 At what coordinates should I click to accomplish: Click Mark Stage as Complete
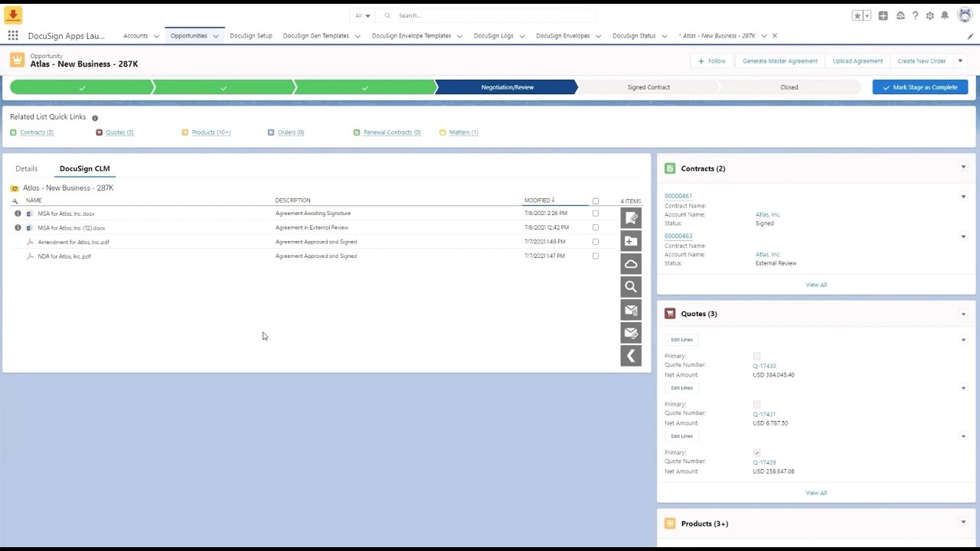pyautogui.click(x=920, y=87)
